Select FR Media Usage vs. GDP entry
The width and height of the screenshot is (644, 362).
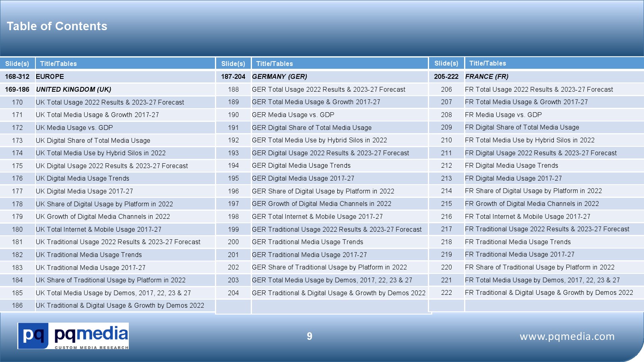(x=503, y=115)
